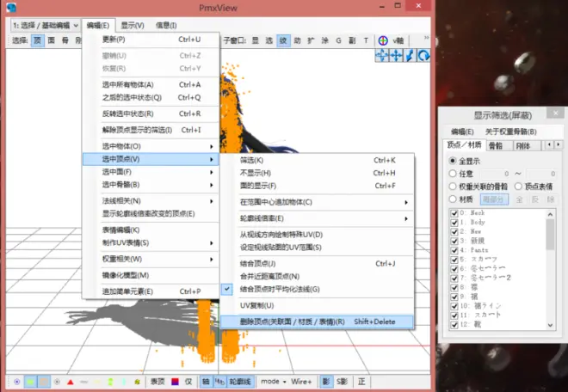Click the 影 shadow toggle in bottom bar
Image resolution: width=568 pixels, height=392 pixels.
pos(326,381)
